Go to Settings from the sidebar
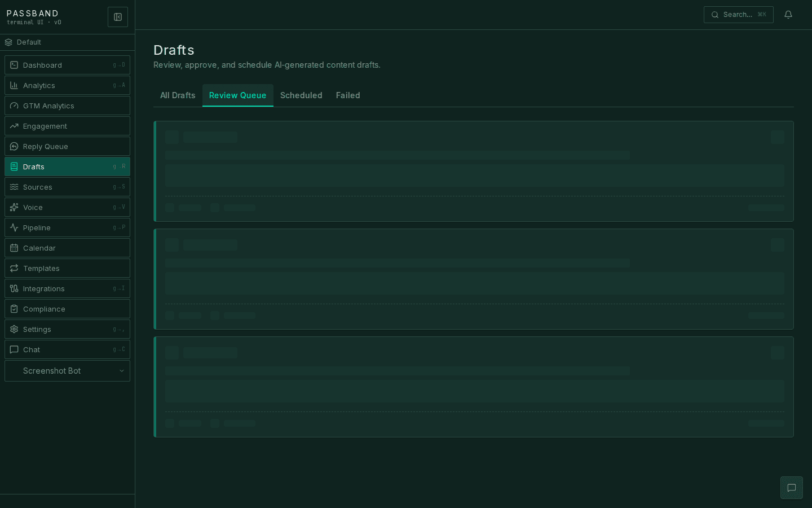 click(x=37, y=329)
